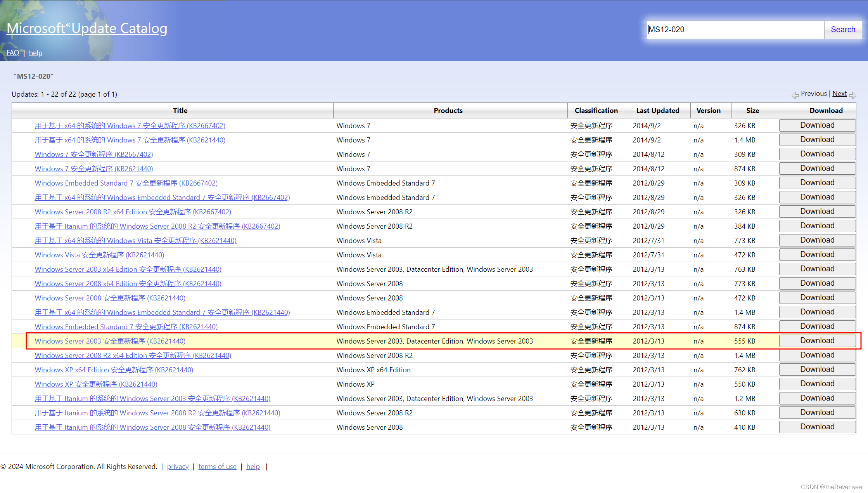
Task: Sort results by Classification column header
Action: [596, 110]
